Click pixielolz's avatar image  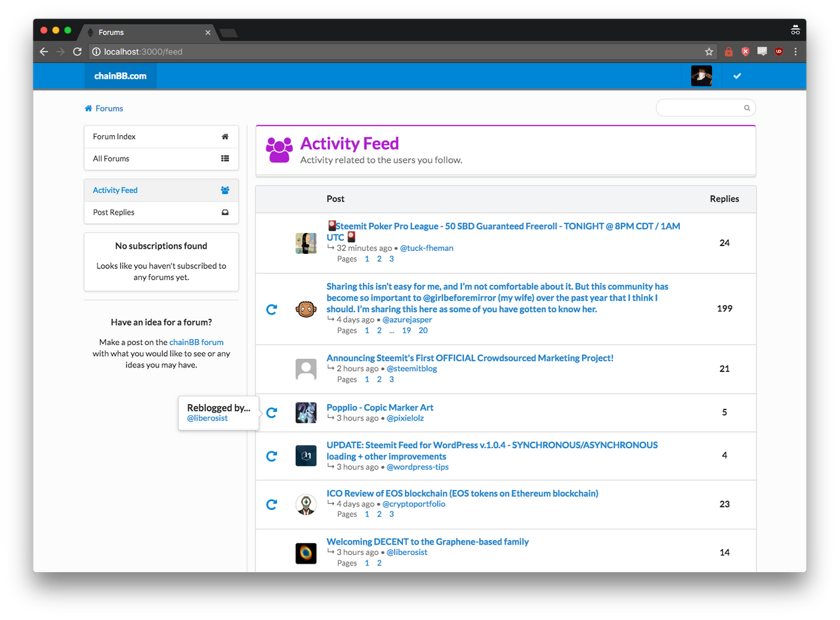coord(306,413)
